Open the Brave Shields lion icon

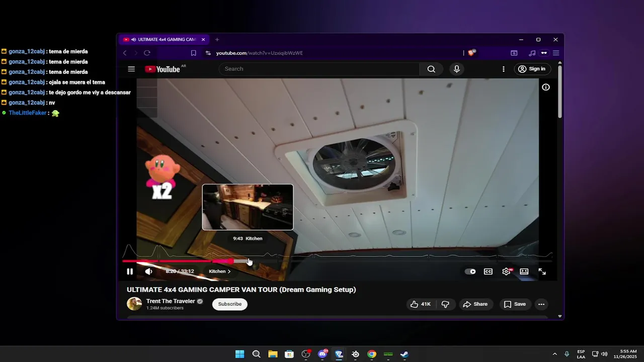[471, 53]
